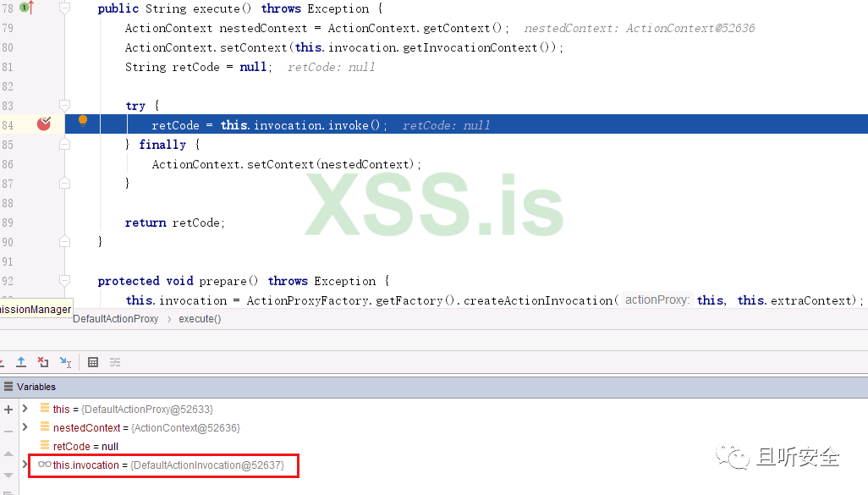Click 'return retCode;' on line 89
Image resolution: width=868 pixels, height=495 pixels.
(x=175, y=223)
